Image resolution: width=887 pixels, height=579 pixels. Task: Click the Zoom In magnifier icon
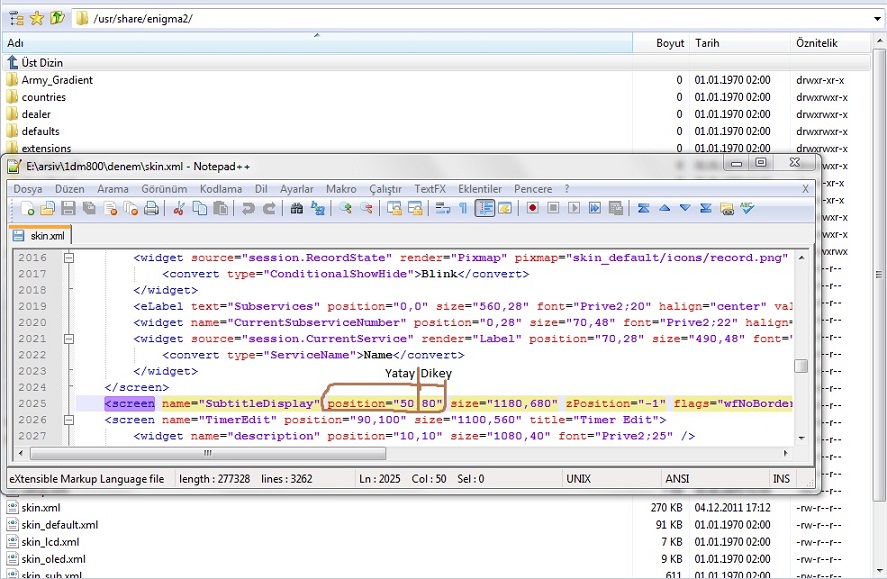point(345,209)
